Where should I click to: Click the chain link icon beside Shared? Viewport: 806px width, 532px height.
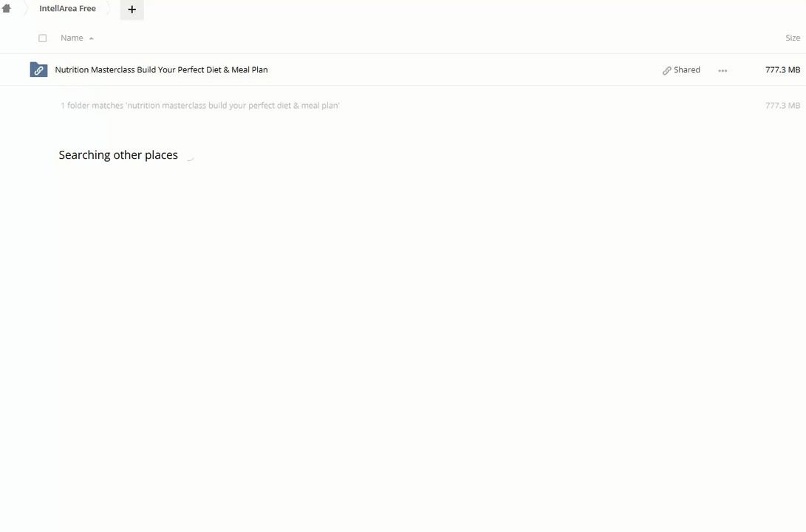(x=666, y=70)
